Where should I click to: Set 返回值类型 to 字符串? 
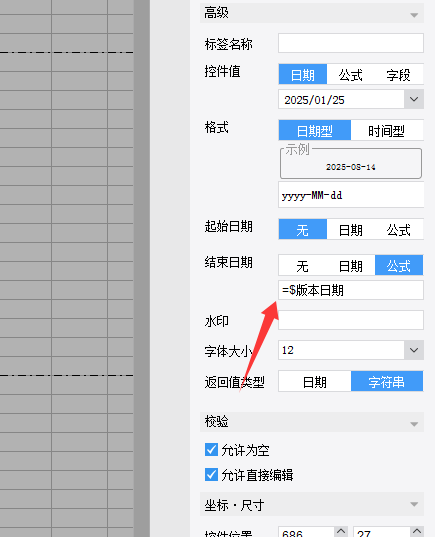click(x=387, y=381)
